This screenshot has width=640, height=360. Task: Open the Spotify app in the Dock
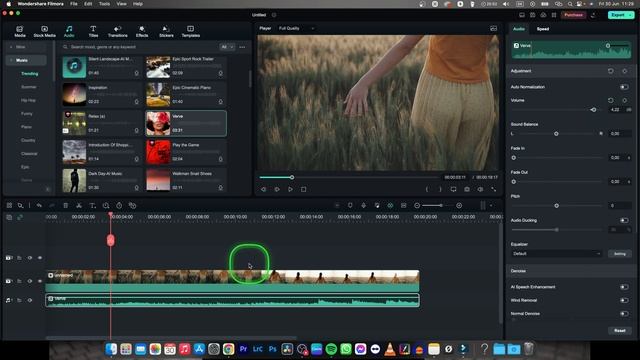point(331,349)
